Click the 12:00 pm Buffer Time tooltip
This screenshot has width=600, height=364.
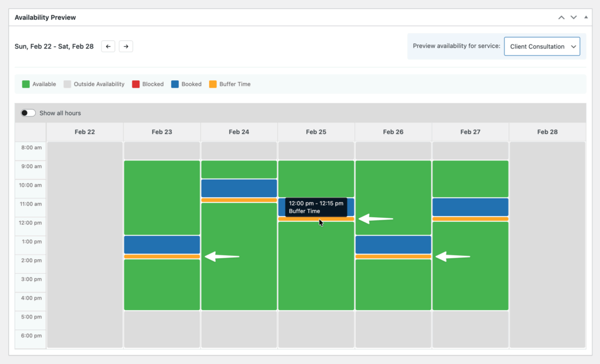[316, 207]
